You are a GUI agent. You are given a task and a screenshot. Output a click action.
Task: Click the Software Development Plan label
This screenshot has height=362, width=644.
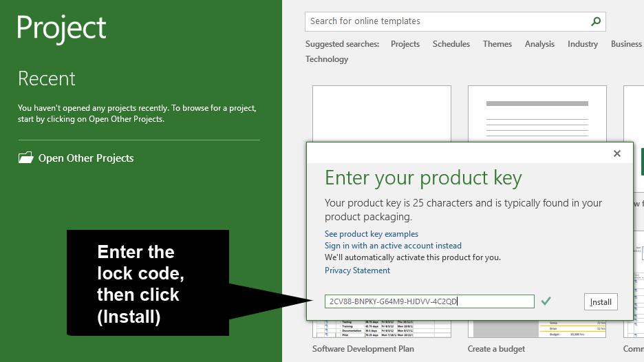click(363, 349)
